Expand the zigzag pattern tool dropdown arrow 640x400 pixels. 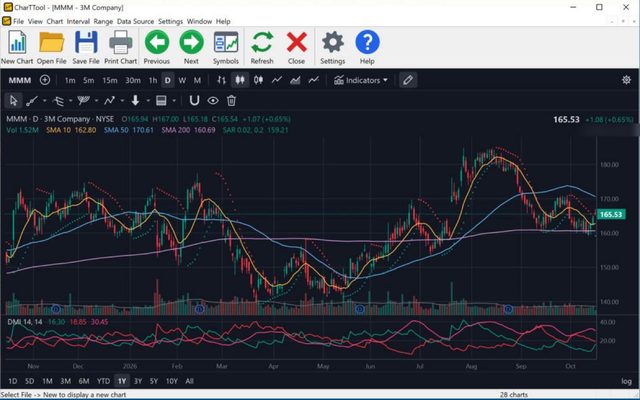point(122,101)
